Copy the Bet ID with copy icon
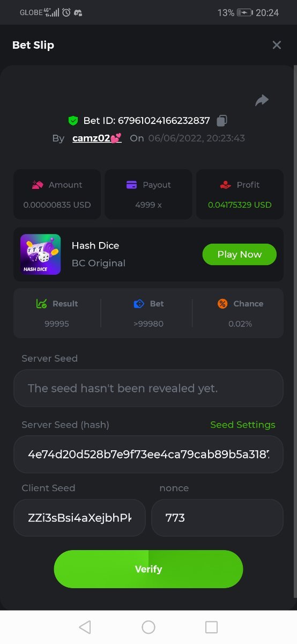Image resolution: width=297 pixels, height=644 pixels. click(222, 121)
